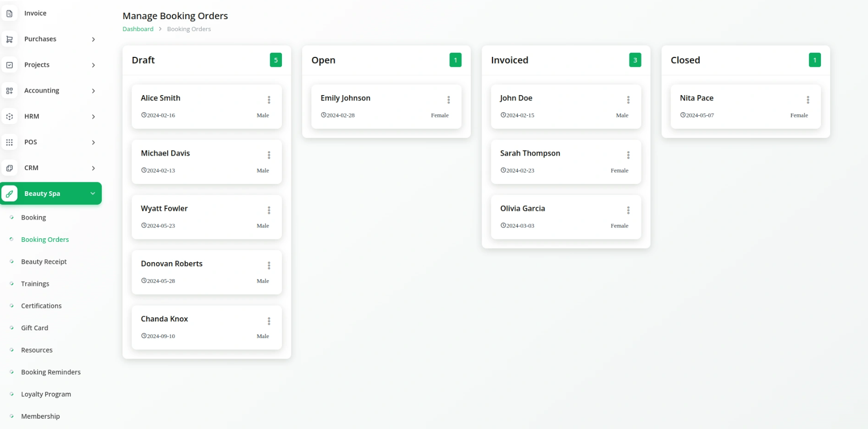Click the Closed column count badge
This screenshot has height=429, width=868.
(x=815, y=60)
